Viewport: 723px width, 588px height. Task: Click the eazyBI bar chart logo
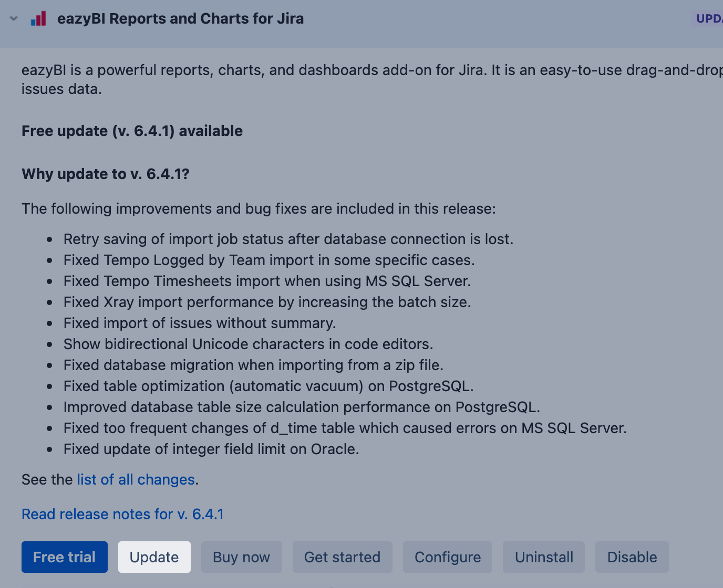click(x=38, y=19)
